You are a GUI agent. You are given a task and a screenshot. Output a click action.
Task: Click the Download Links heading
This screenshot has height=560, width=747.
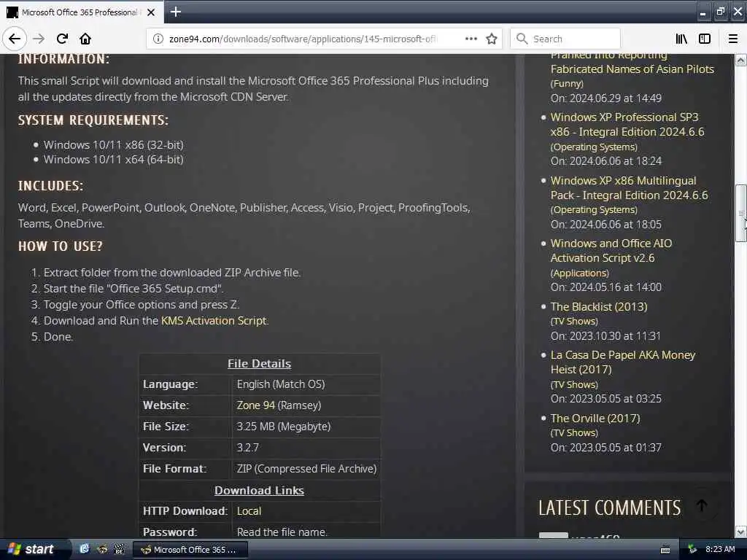[259, 491]
